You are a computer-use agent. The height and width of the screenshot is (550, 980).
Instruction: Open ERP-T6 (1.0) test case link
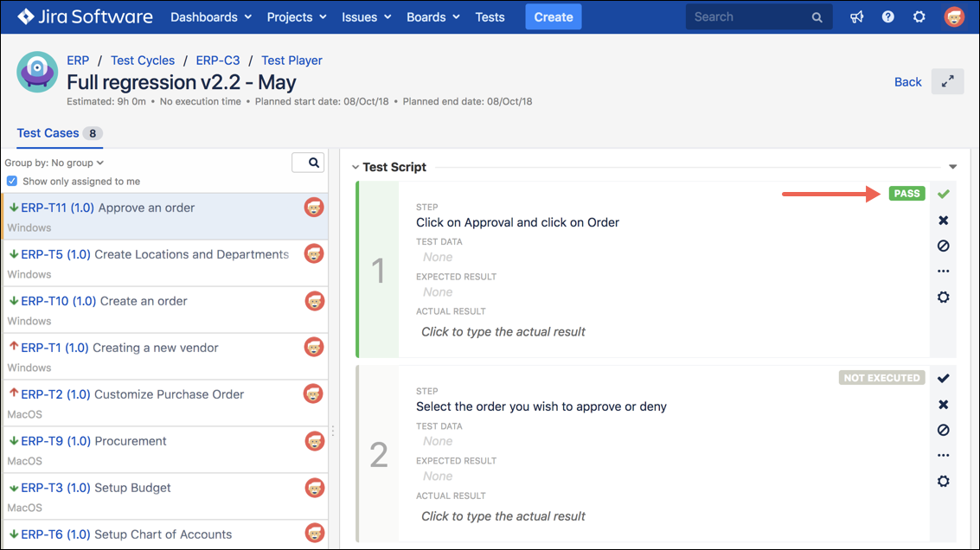click(x=55, y=534)
